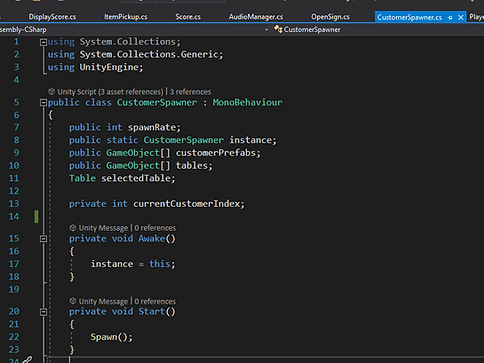This screenshot has width=484, height=363.
Task: Click the spawnRate field name
Action: [x=152, y=127]
